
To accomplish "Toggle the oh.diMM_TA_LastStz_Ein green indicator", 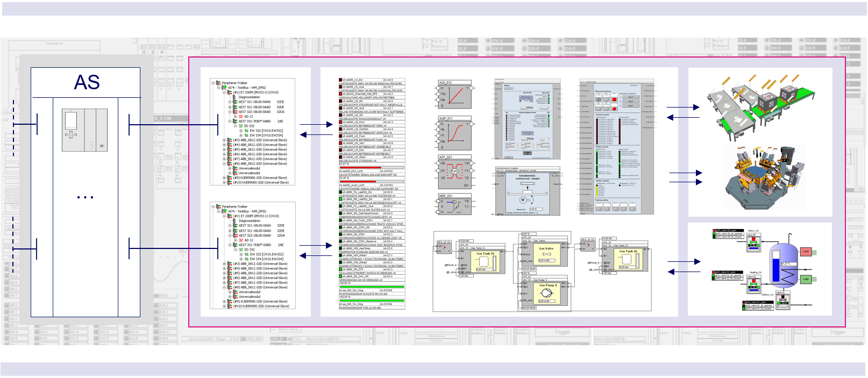I will pyautogui.click(x=340, y=192).
